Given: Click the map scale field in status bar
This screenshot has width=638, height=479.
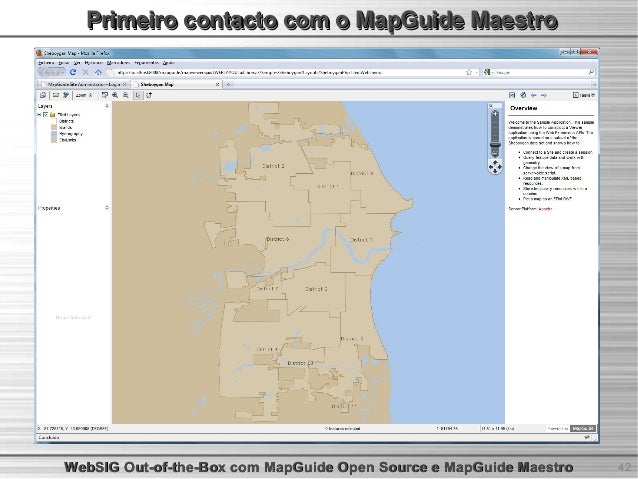Looking at the screenshot, I should coord(448,429).
